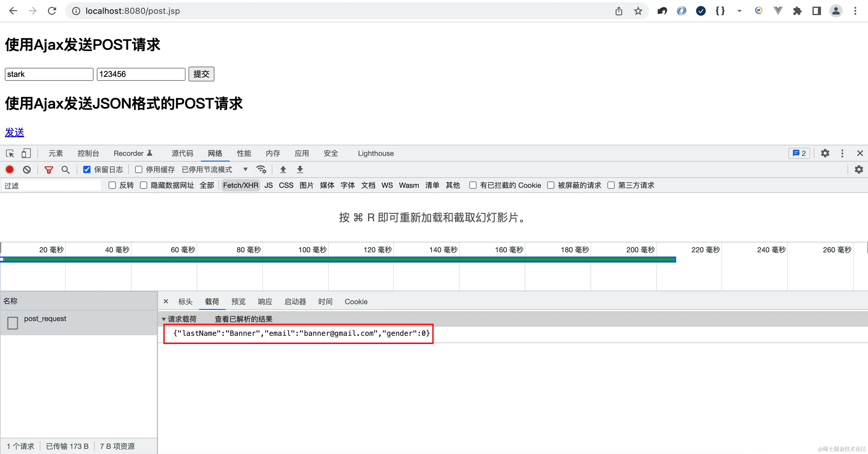The image size is (868, 454).
Task: Click the import HAR upload arrow icon
Action: (x=283, y=169)
